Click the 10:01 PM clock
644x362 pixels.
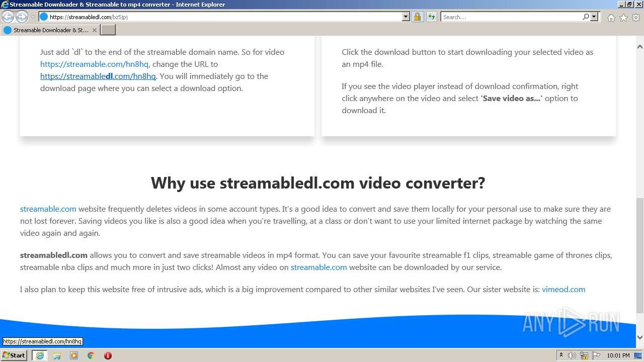coord(618,355)
